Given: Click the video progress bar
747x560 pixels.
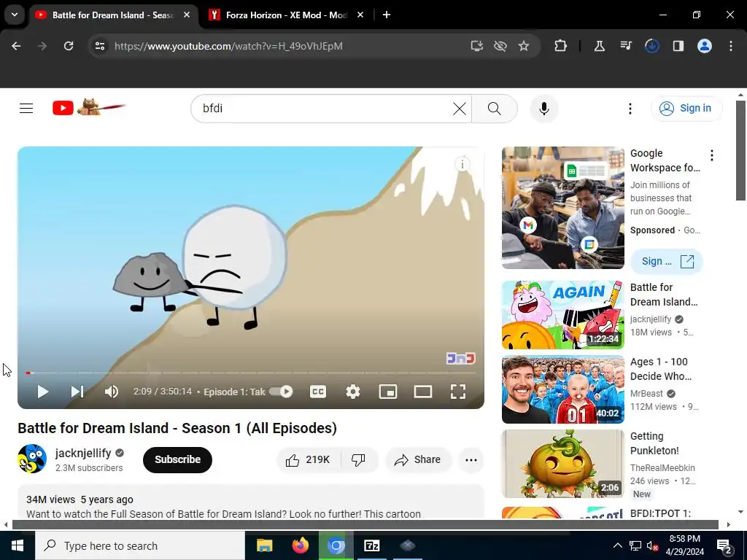Looking at the screenshot, I should [251, 373].
